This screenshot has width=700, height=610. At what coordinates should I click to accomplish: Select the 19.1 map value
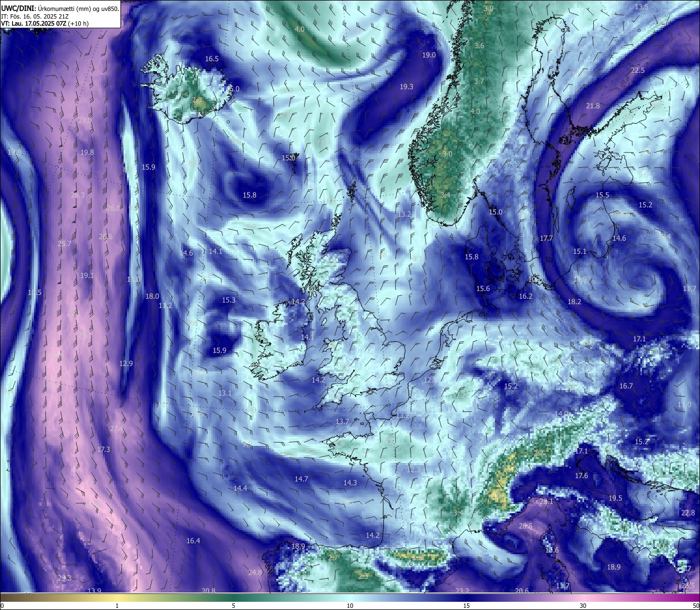pos(87,276)
